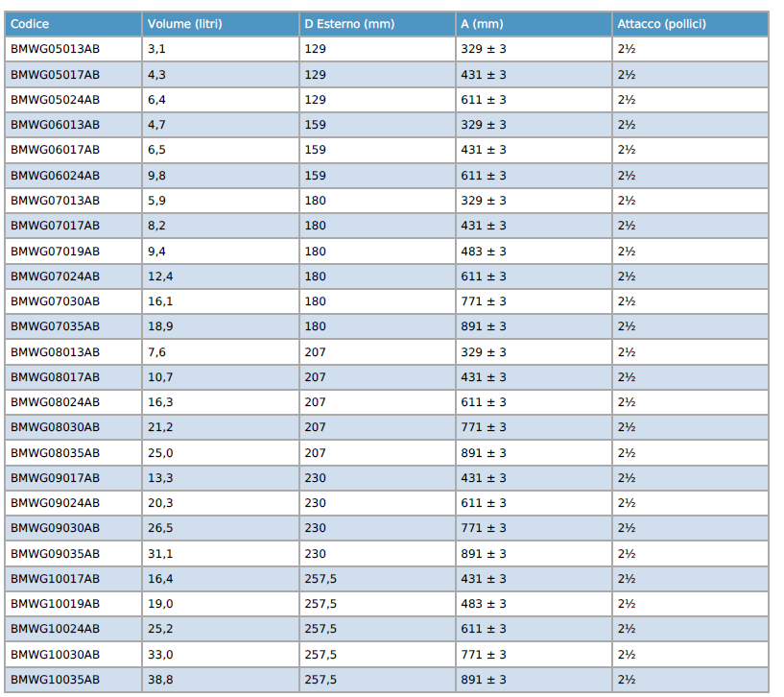Click the volume value 21,2
Viewport: 784px width, 697px height.
[x=160, y=427]
